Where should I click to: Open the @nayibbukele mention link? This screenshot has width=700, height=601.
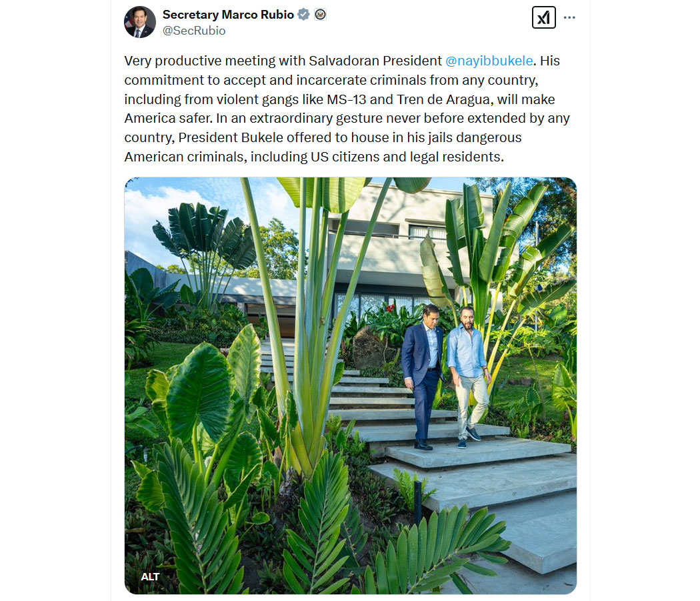(x=489, y=61)
